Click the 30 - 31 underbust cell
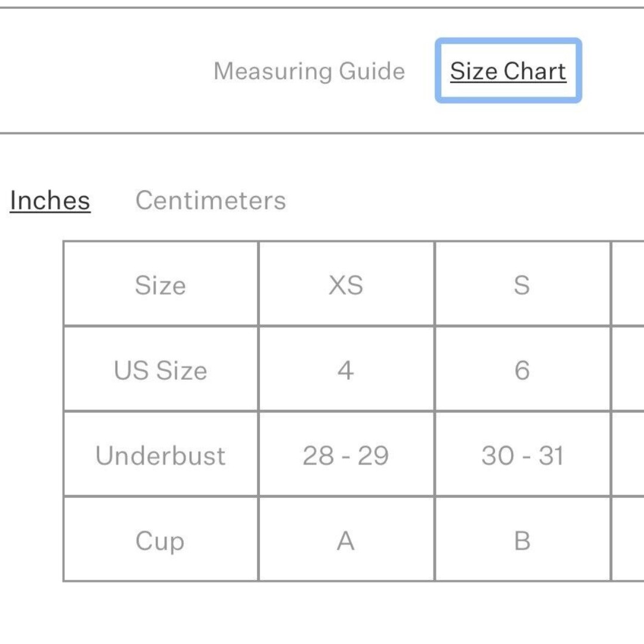 tap(522, 454)
